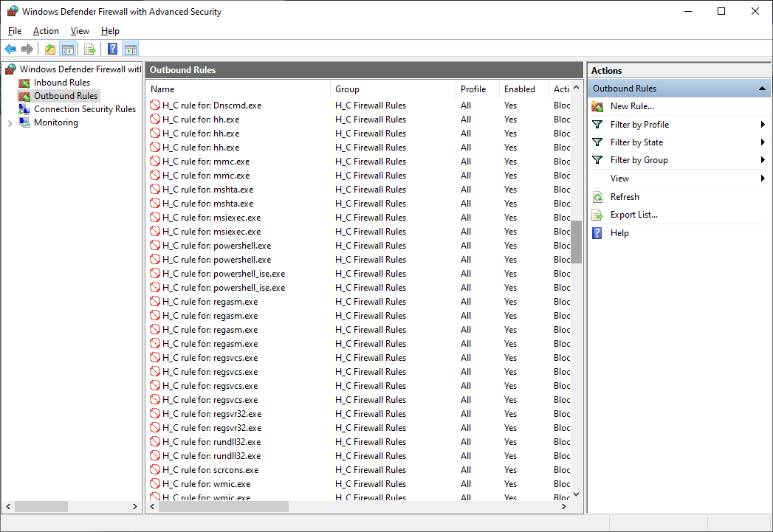Click the New Rule icon in Actions

tap(597, 106)
